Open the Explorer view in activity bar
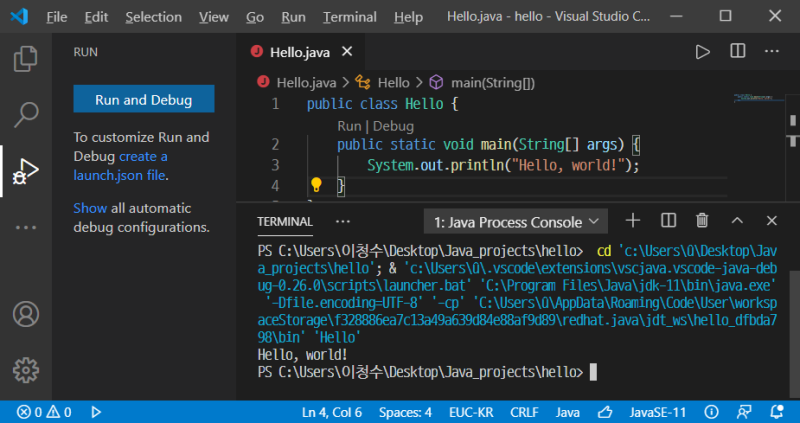This screenshot has width=800, height=423. coord(25,58)
